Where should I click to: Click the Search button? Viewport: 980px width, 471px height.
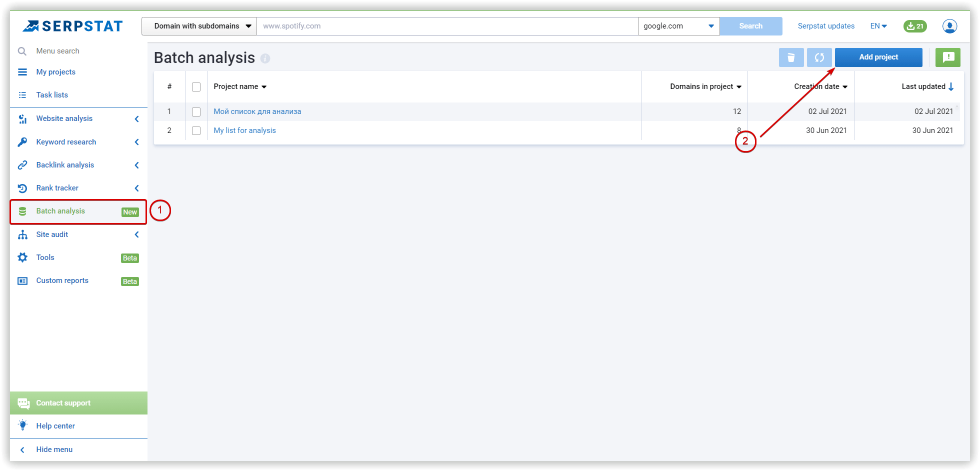(751, 26)
